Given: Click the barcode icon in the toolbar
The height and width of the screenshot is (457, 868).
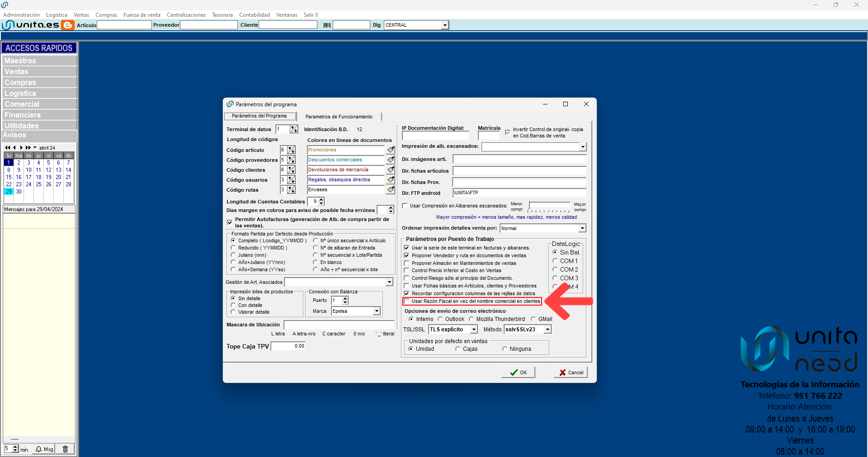Looking at the screenshot, I should click(327, 25).
